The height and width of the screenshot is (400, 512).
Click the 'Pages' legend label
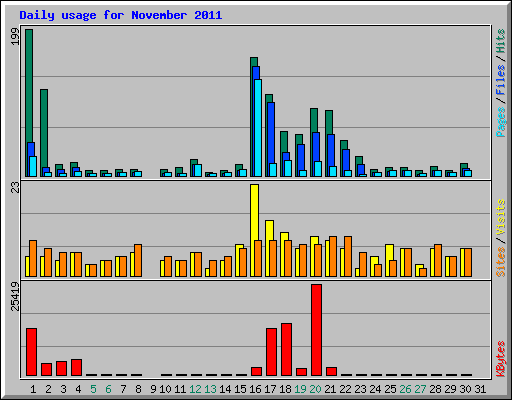point(500,122)
